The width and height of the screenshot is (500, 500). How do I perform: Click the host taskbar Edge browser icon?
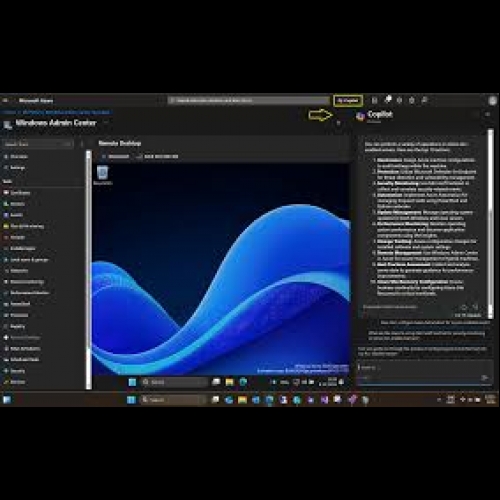tap(229, 399)
